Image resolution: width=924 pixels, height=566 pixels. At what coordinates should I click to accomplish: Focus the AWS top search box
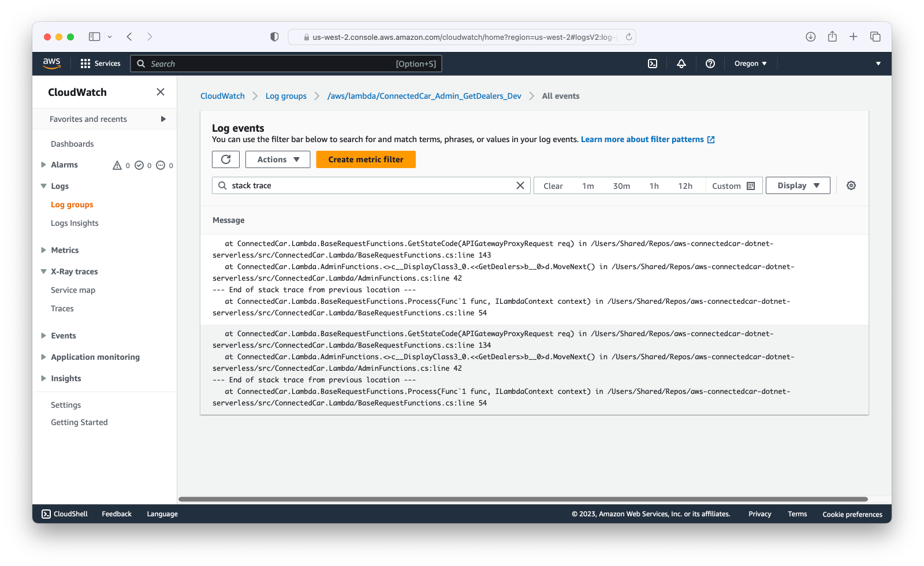(x=286, y=64)
